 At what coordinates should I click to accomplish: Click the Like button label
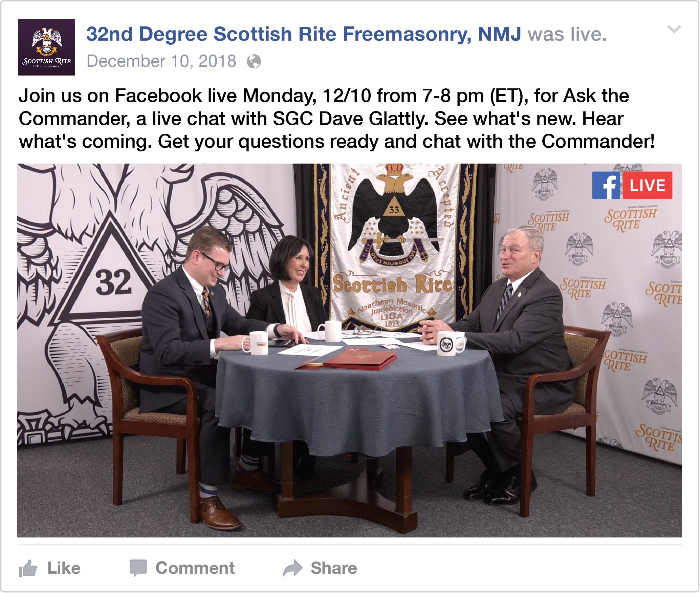click(64, 568)
